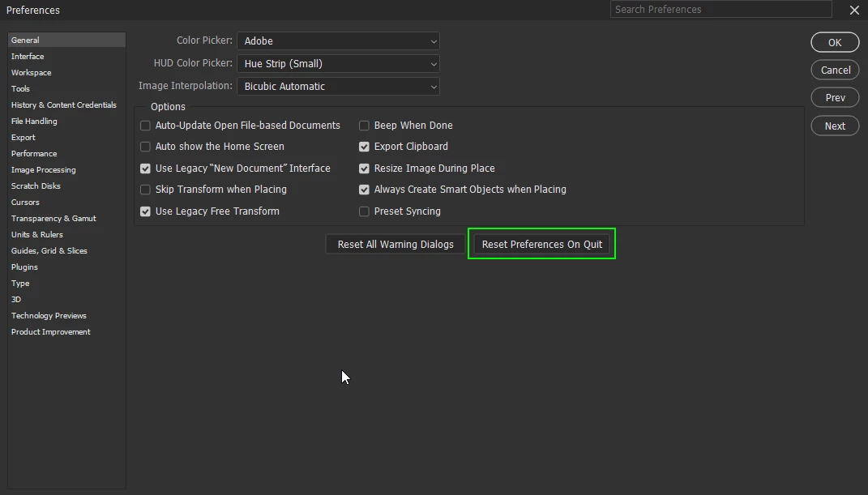Viewport: 868px width, 495px height.
Task: Check the Beep When Done option
Action: point(364,126)
